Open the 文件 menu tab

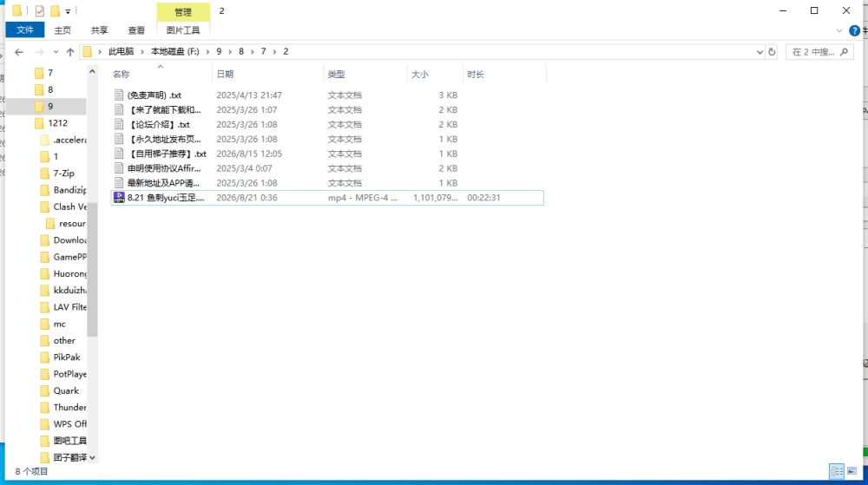(x=25, y=29)
